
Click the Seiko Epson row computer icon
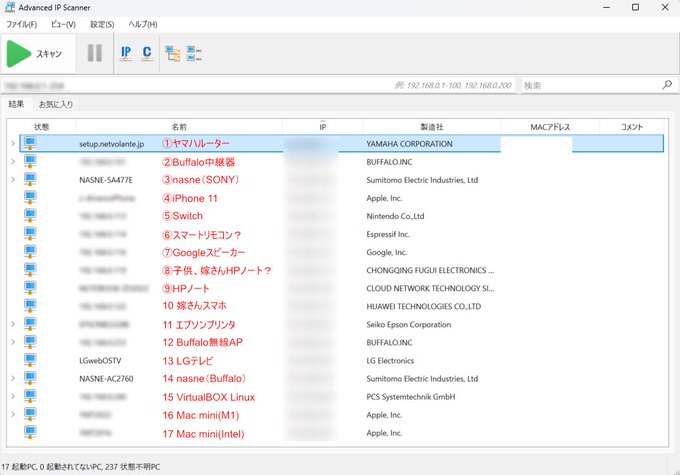point(30,324)
